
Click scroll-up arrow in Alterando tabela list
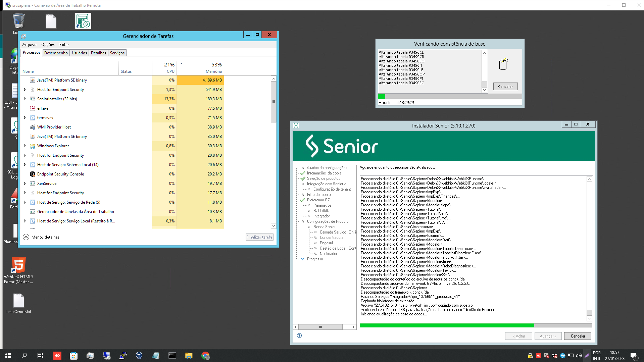pyautogui.click(x=484, y=53)
